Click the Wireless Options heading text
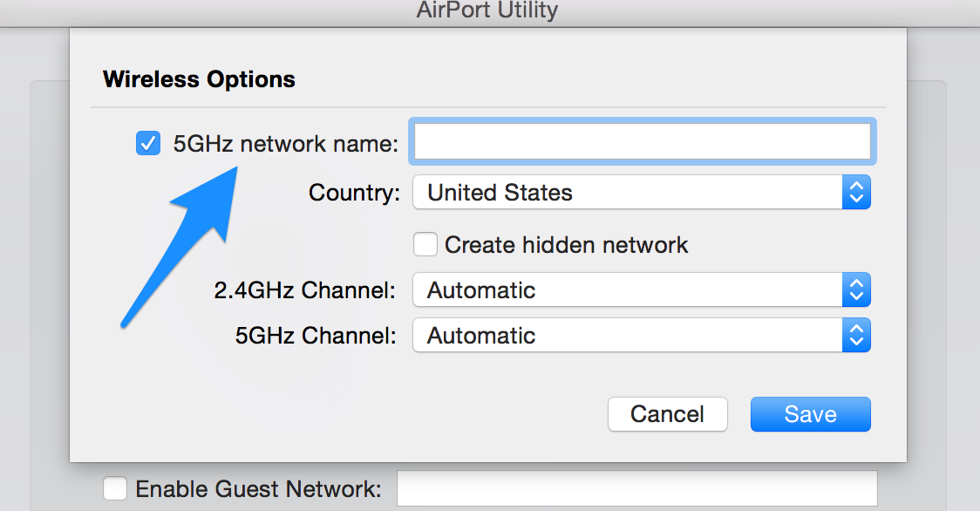 pos(200,79)
